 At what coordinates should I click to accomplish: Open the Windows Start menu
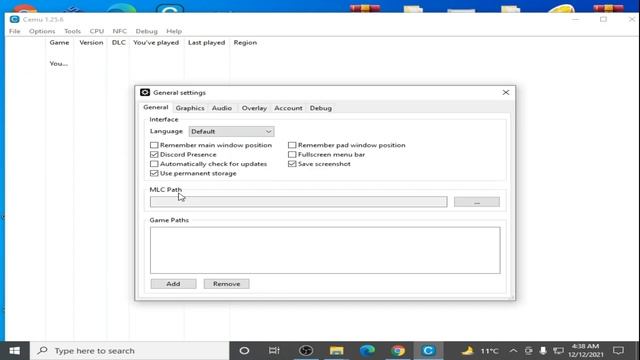[x=14, y=351]
